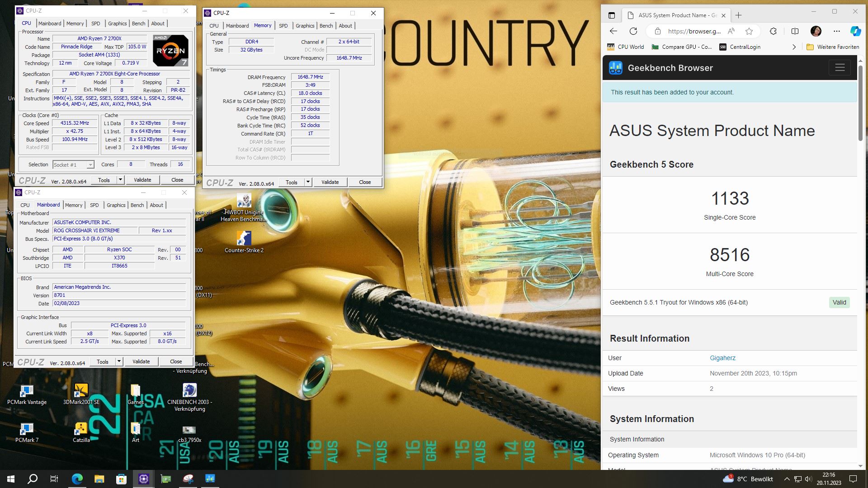The image size is (868, 488).
Task: Open the Art desktop folder
Action: pyautogui.click(x=135, y=432)
